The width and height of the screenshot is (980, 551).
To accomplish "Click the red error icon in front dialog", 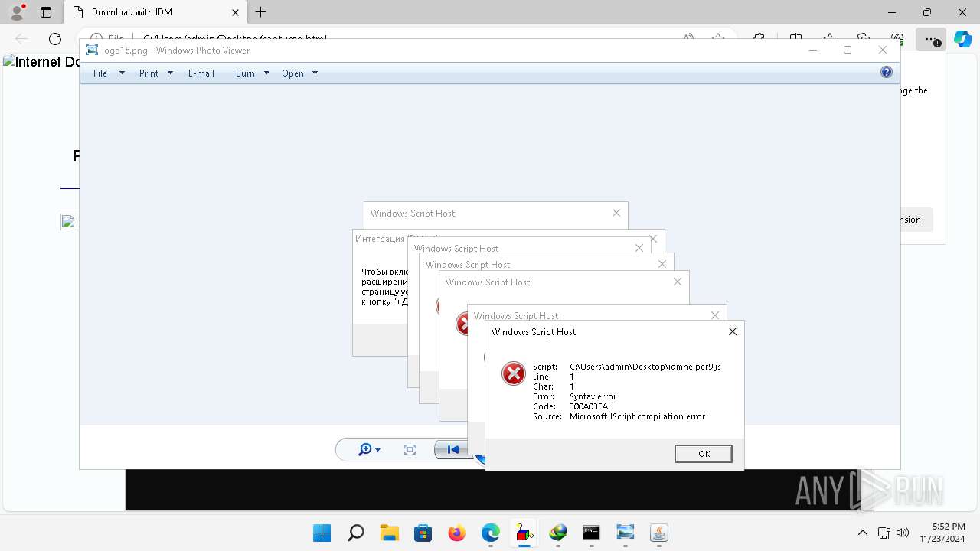I will pos(513,373).
